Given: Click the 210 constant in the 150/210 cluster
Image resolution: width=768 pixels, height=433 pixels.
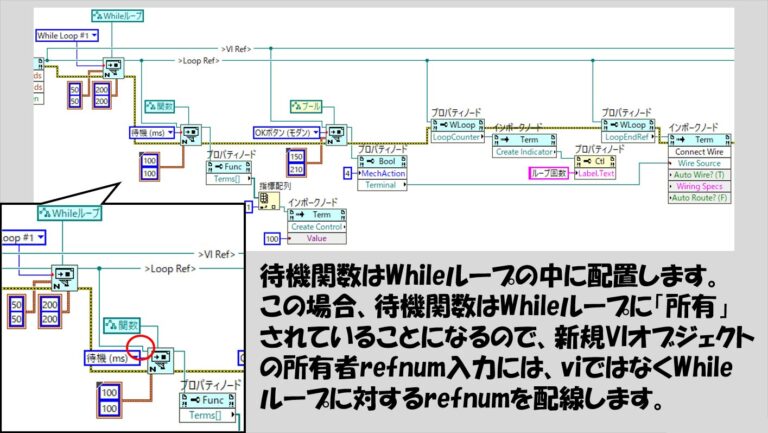Looking at the screenshot, I should 296,169.
